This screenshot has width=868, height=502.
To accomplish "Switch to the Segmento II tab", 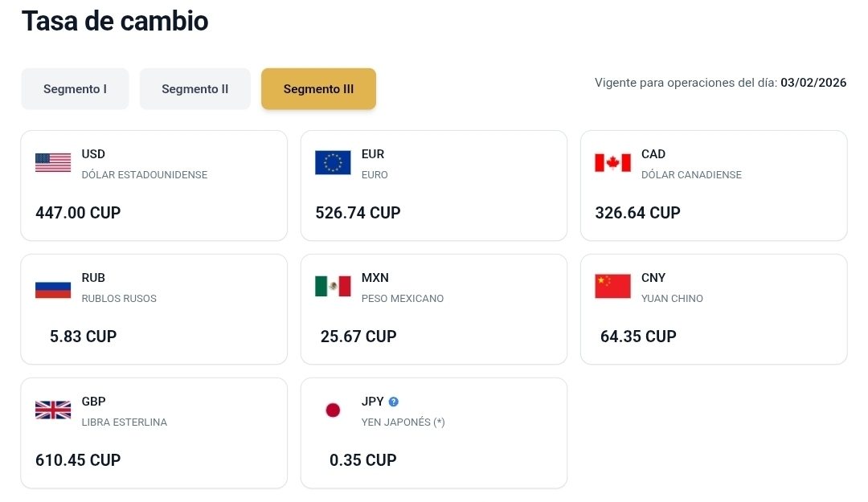I will pos(195,89).
